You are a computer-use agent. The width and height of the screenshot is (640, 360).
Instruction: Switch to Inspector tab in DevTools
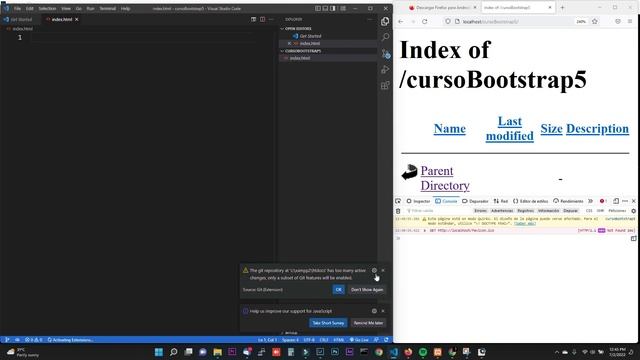418,201
